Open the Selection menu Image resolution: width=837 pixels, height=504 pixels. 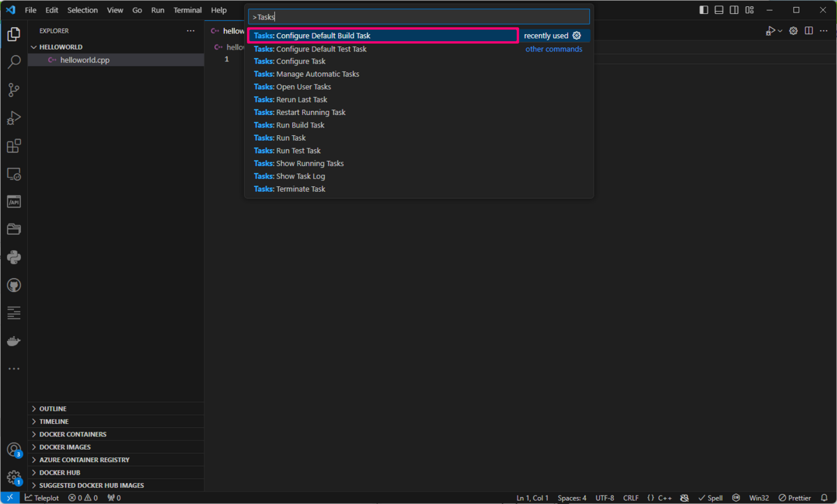pyautogui.click(x=82, y=10)
